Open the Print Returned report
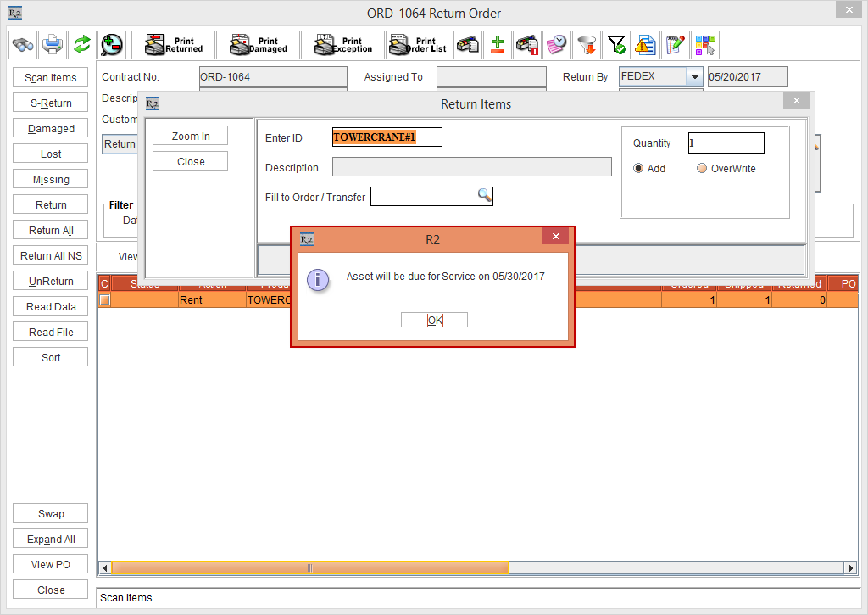868x615 pixels. tap(173, 45)
